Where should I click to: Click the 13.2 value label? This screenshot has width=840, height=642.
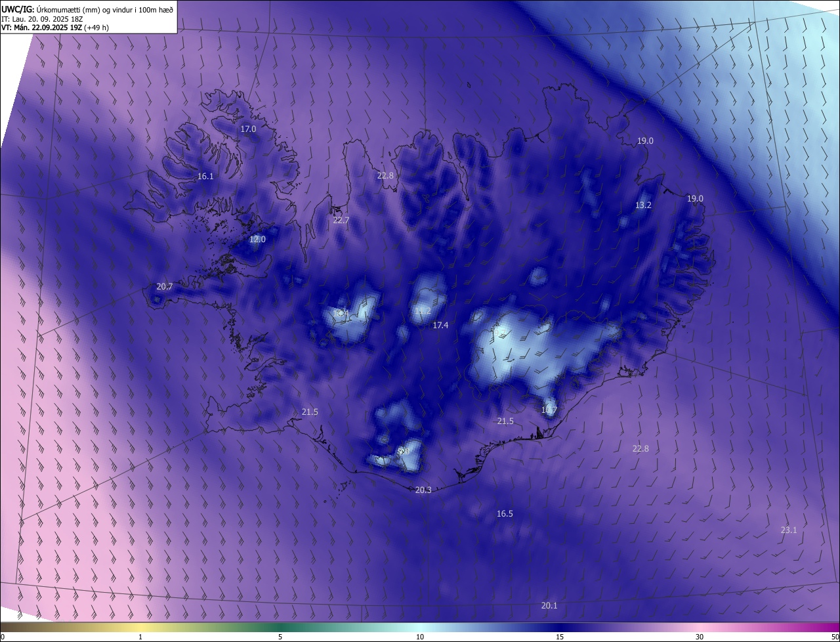coord(643,205)
